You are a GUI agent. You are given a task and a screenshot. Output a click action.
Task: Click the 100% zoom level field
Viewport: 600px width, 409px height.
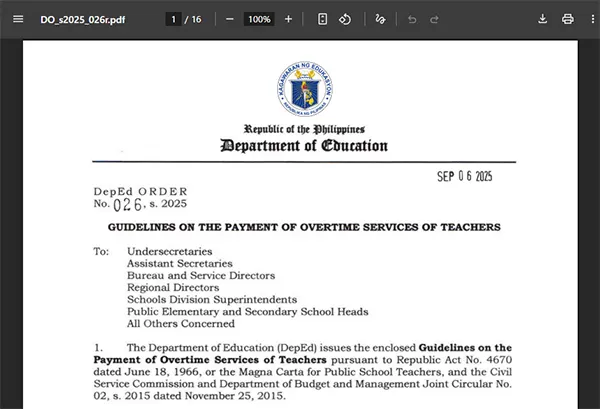[x=259, y=19]
